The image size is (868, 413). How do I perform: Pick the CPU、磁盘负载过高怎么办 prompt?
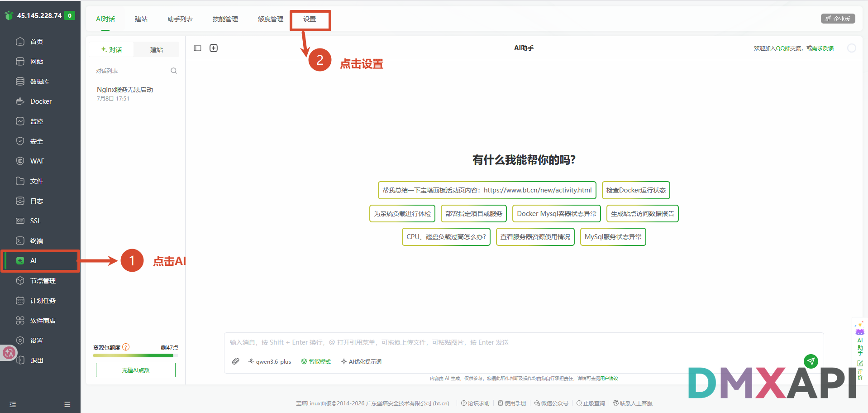click(x=446, y=237)
